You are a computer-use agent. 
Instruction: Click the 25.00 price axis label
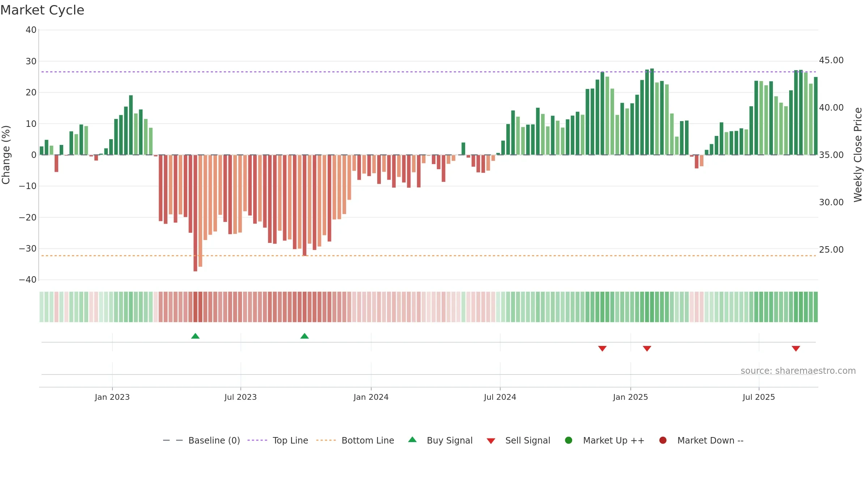[x=831, y=250]
